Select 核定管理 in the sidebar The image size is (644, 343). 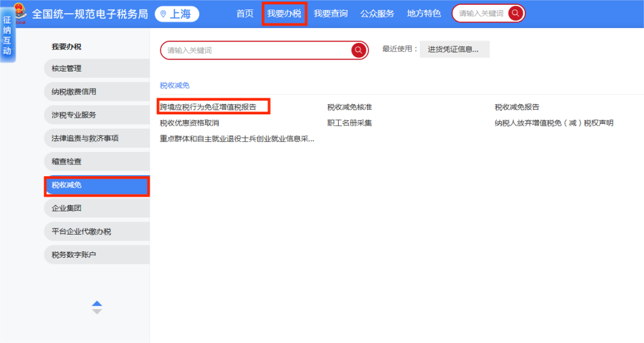(x=97, y=68)
